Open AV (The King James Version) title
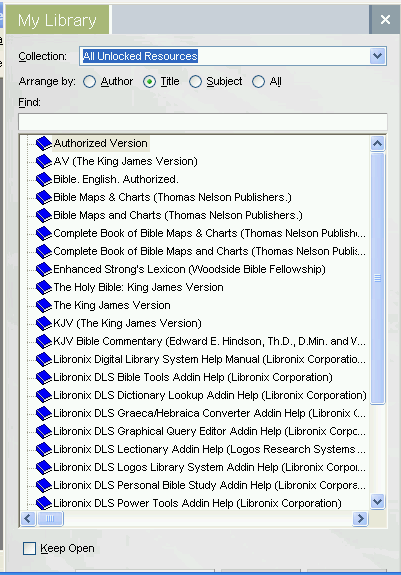The image size is (401, 575). [125, 161]
